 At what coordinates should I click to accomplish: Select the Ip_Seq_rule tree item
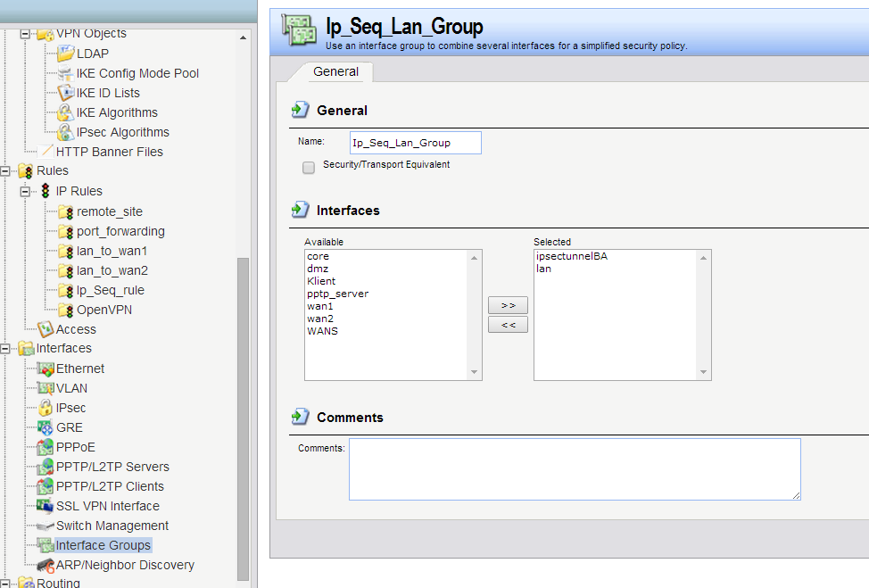pos(111,290)
